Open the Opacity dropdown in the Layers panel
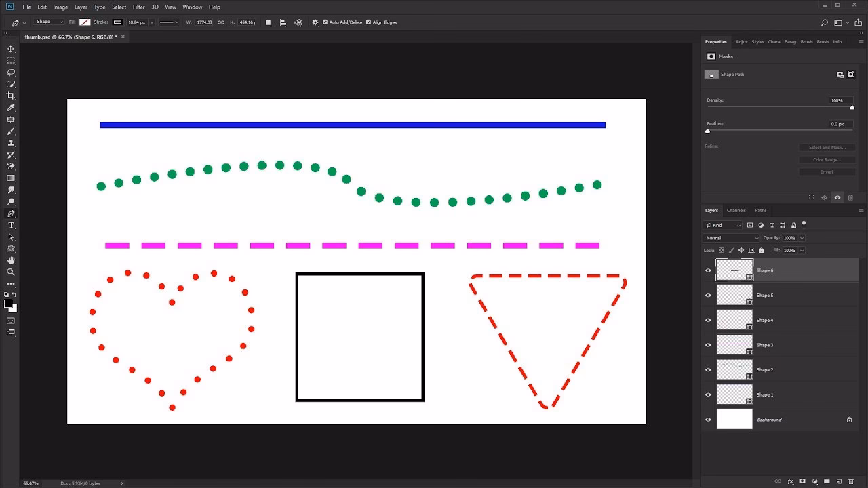This screenshot has height=488, width=868. (x=801, y=237)
